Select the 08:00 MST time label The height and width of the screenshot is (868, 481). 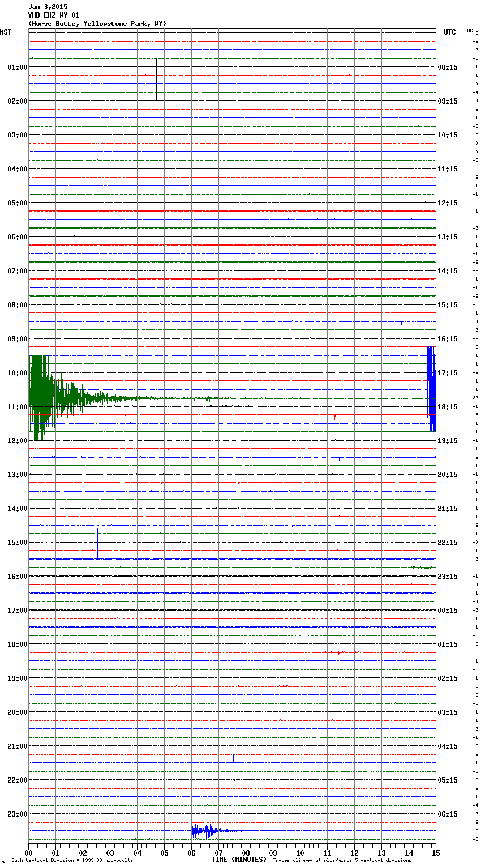(x=18, y=305)
